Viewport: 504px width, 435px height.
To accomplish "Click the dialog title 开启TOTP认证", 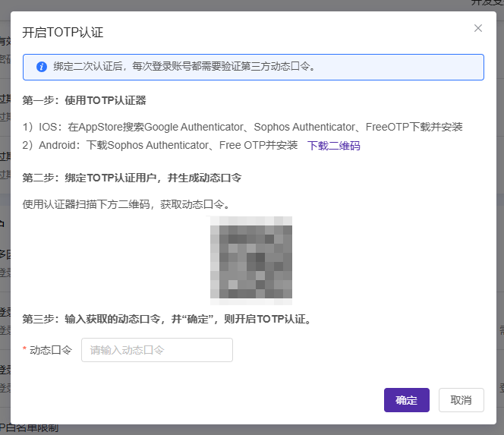I will [x=63, y=33].
